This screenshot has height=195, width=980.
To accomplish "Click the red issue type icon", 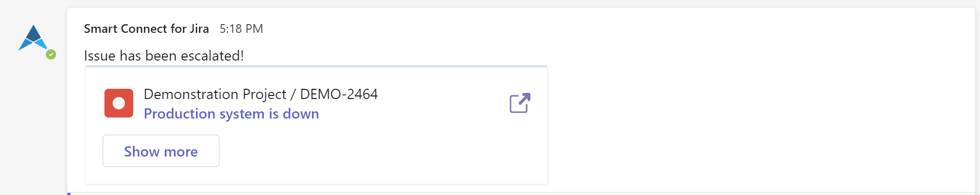I will 119,103.
